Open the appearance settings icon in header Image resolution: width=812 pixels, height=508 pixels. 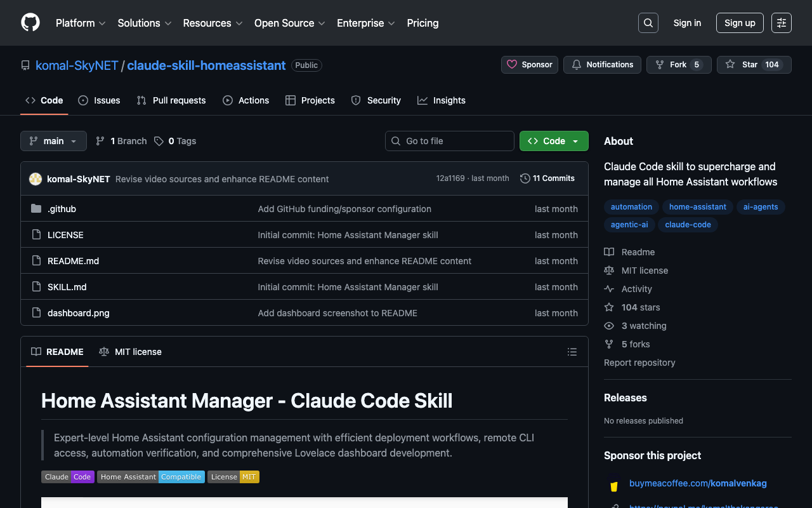click(781, 23)
